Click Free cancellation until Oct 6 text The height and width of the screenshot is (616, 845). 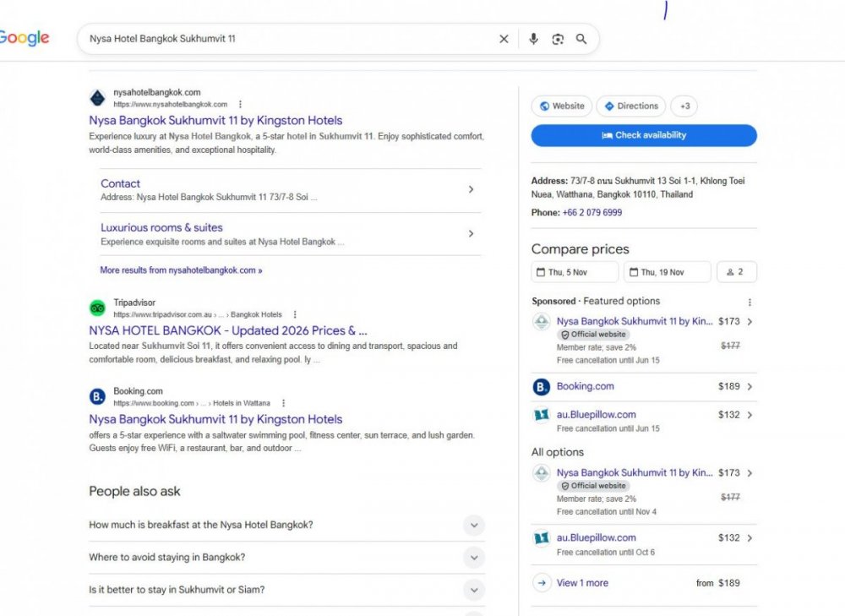pos(606,553)
